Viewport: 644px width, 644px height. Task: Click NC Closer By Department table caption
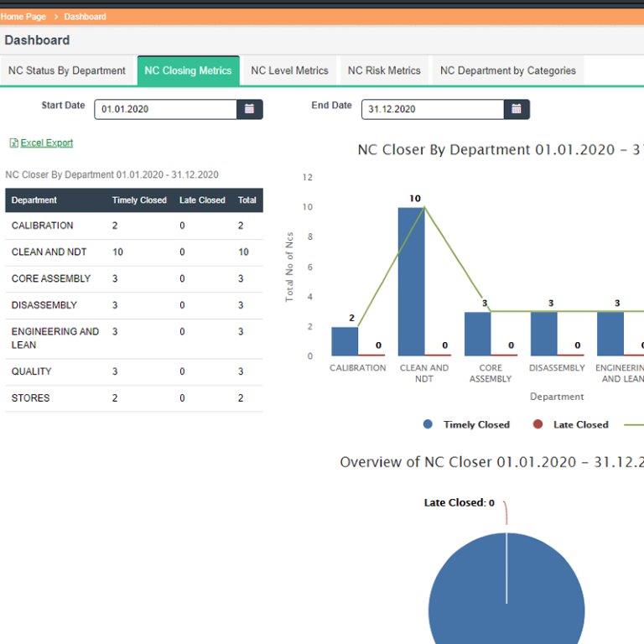click(112, 175)
